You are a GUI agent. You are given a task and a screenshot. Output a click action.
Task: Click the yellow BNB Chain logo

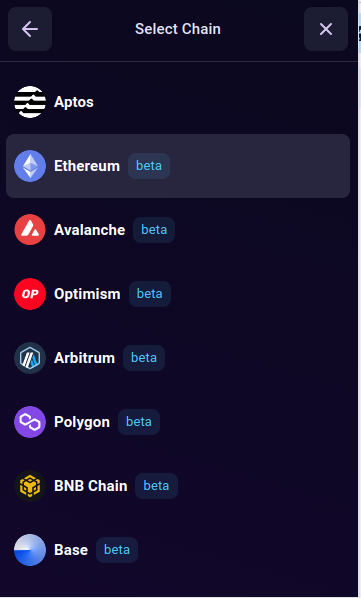coord(30,486)
